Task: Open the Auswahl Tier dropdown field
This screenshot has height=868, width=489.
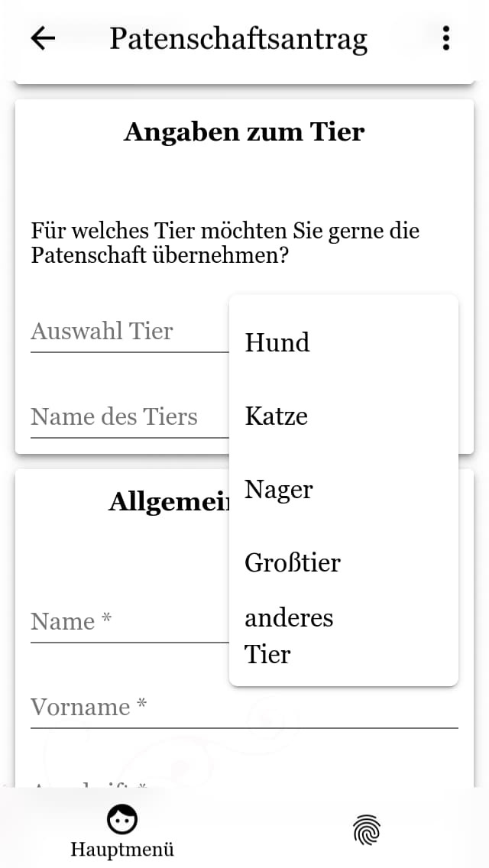Action: pos(130,332)
